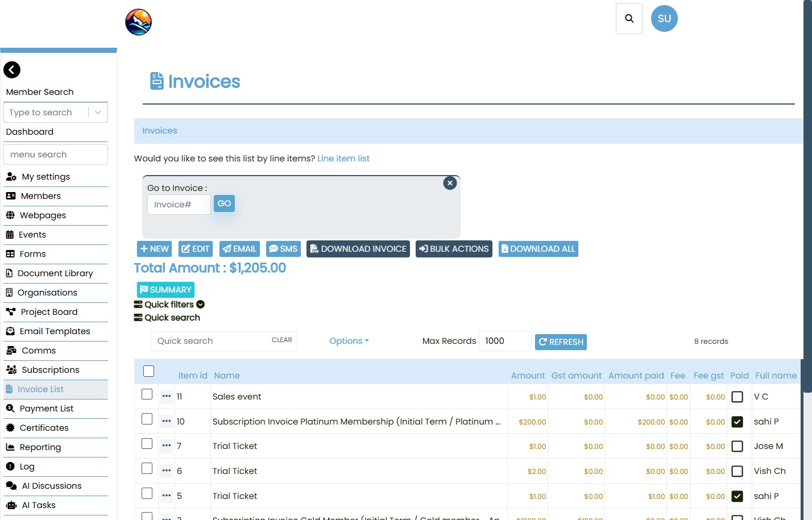
Task: Open the SU user avatar
Action: click(x=664, y=19)
